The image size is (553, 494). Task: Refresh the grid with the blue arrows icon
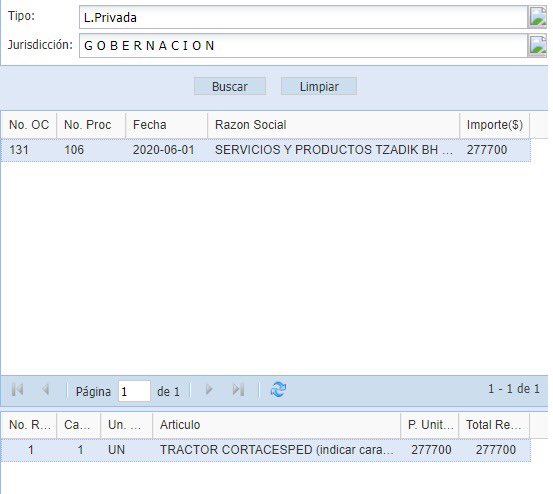coord(278,390)
